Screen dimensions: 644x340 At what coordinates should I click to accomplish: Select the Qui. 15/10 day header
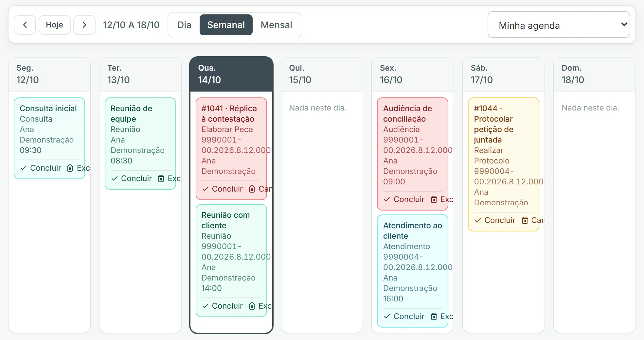(x=322, y=74)
